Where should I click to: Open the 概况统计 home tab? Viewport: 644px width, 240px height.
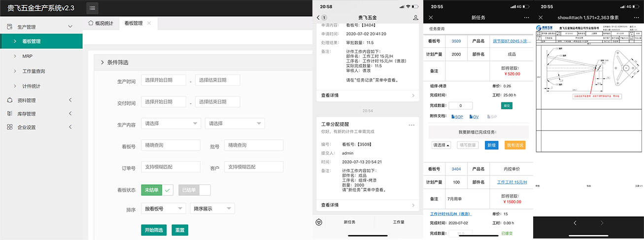pos(101,23)
